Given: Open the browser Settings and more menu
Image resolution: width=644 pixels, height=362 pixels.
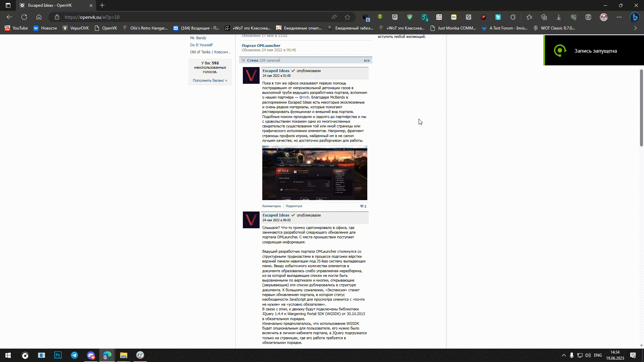Looking at the screenshot, I should pyautogui.click(x=619, y=17).
